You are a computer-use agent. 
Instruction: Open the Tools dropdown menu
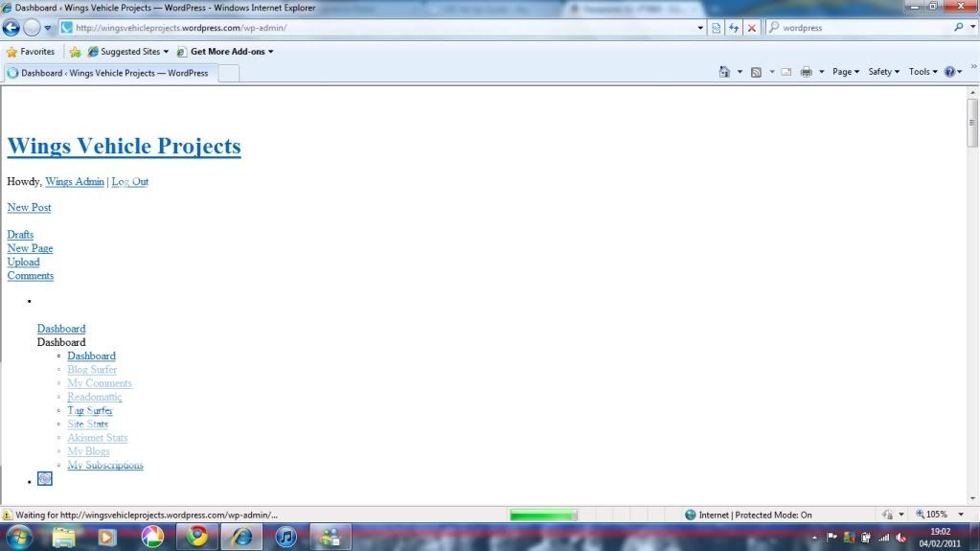(923, 72)
